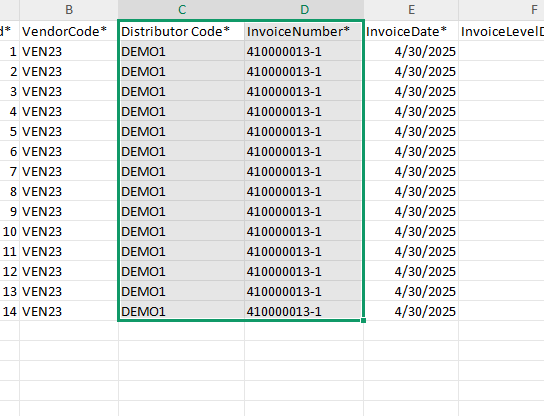Click the Distributor Code* header cell
Image resolution: width=544 pixels, height=416 pixels.
tap(181, 31)
